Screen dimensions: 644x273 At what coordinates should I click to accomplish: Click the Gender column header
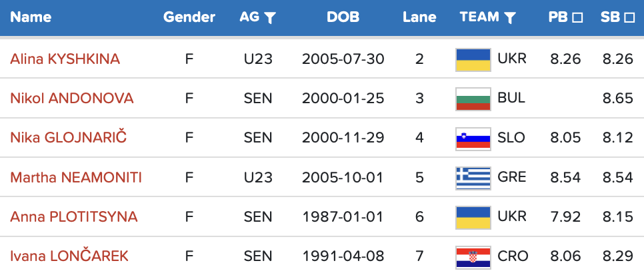click(x=189, y=17)
